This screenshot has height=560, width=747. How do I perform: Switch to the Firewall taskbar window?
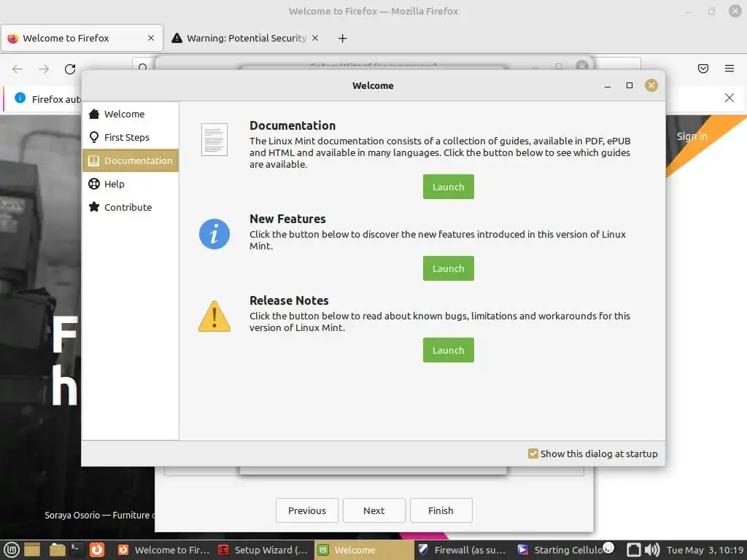[462, 550]
